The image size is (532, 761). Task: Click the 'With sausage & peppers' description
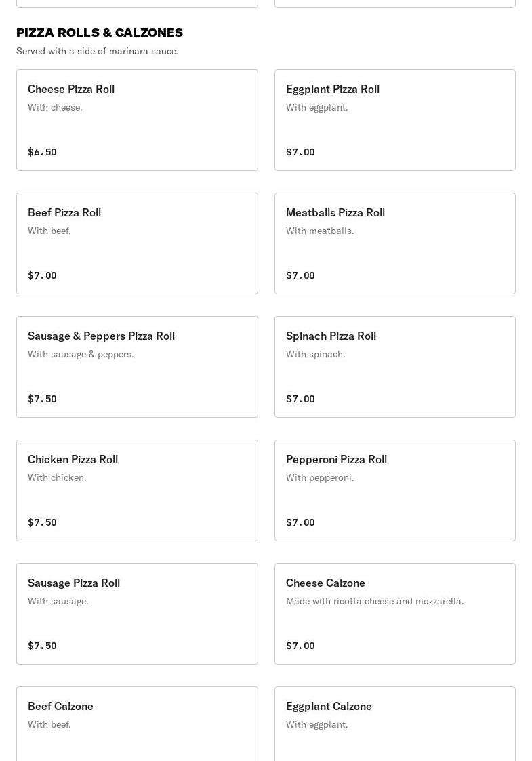point(81,354)
